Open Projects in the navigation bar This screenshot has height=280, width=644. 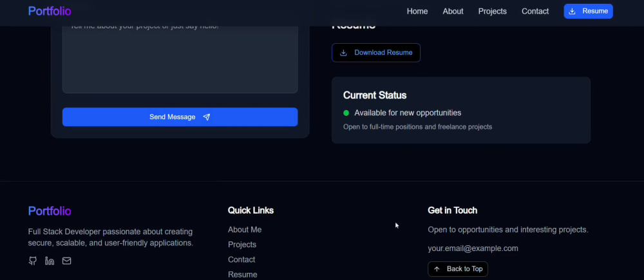493,12
